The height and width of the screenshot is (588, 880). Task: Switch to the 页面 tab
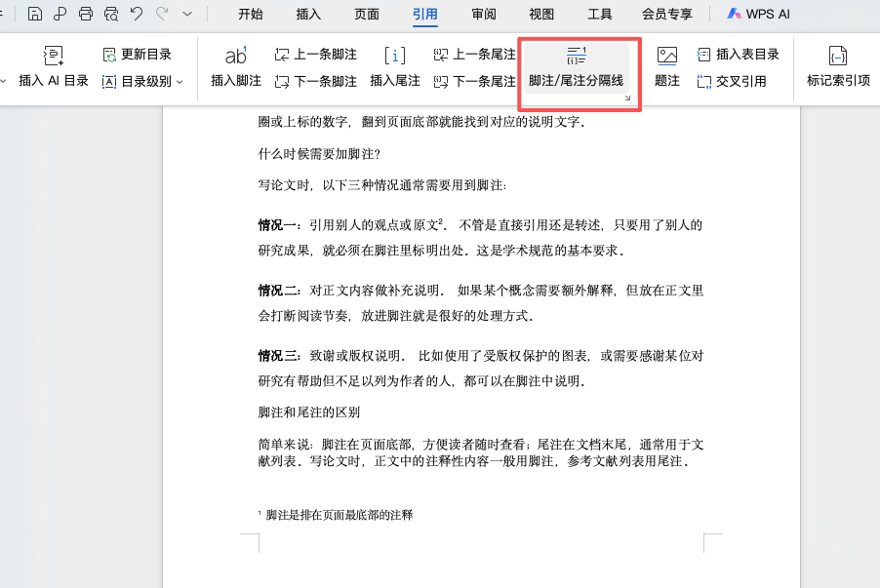pyautogui.click(x=367, y=14)
